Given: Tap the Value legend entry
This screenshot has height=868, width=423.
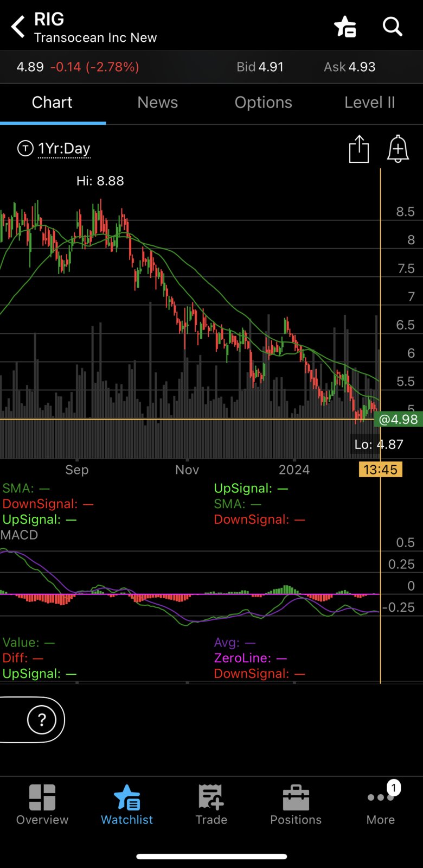Looking at the screenshot, I should (x=28, y=643).
